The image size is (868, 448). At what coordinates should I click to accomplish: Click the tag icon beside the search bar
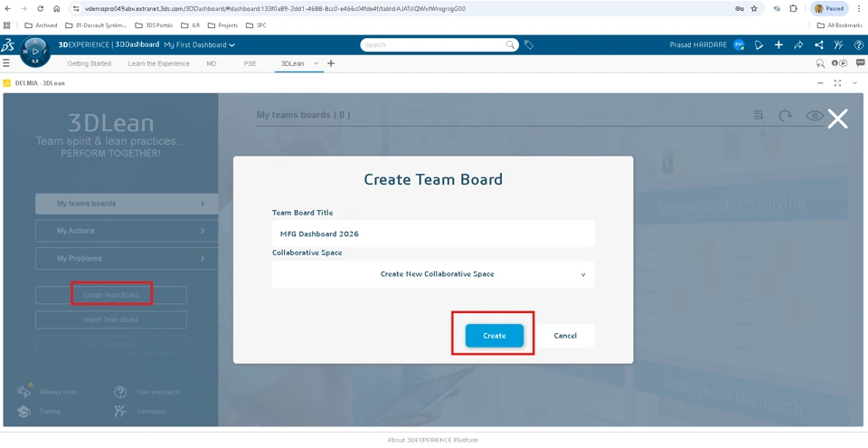click(x=529, y=45)
